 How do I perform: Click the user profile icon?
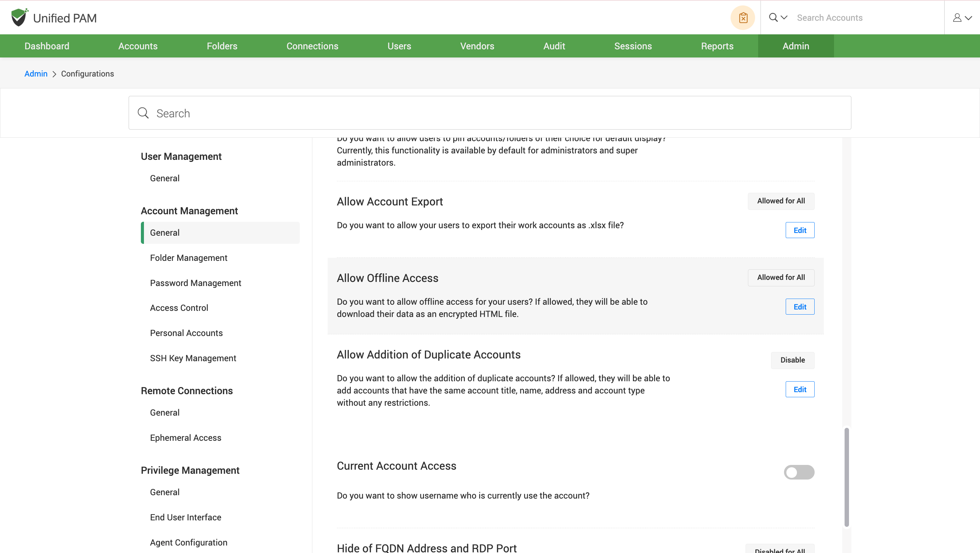[x=957, y=17]
